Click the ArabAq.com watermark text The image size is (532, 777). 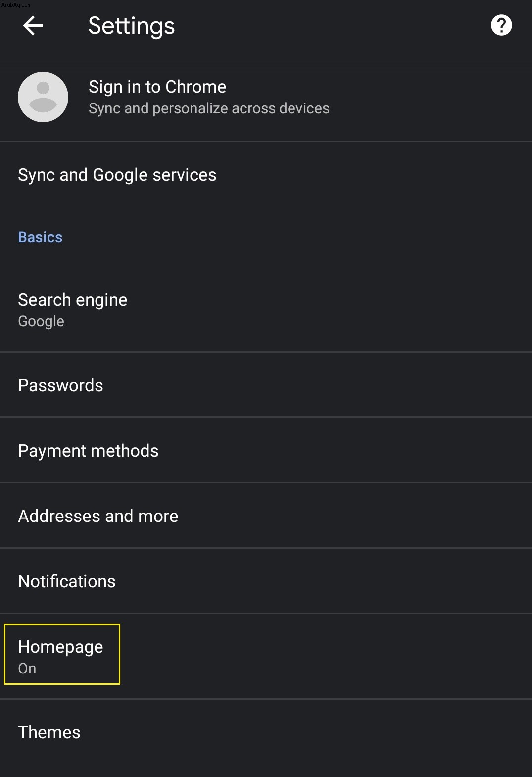coord(16,4)
